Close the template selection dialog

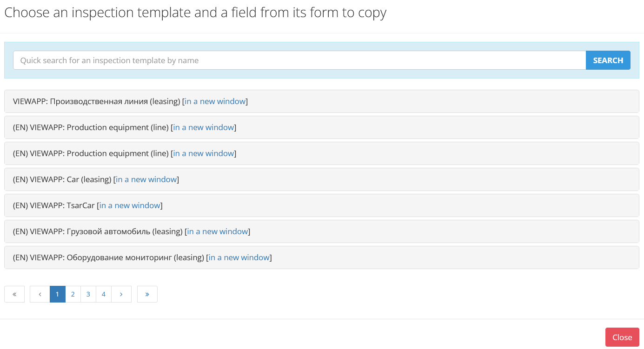[622, 337]
